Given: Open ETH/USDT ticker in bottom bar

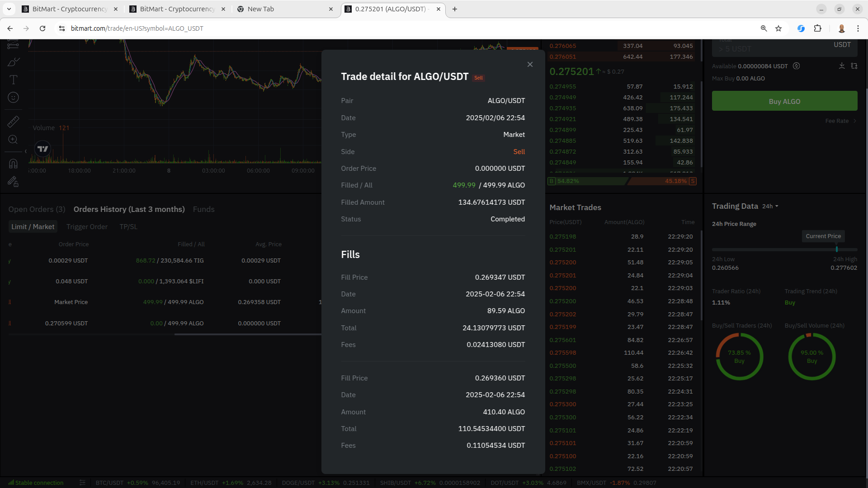Looking at the screenshot, I should (231, 483).
